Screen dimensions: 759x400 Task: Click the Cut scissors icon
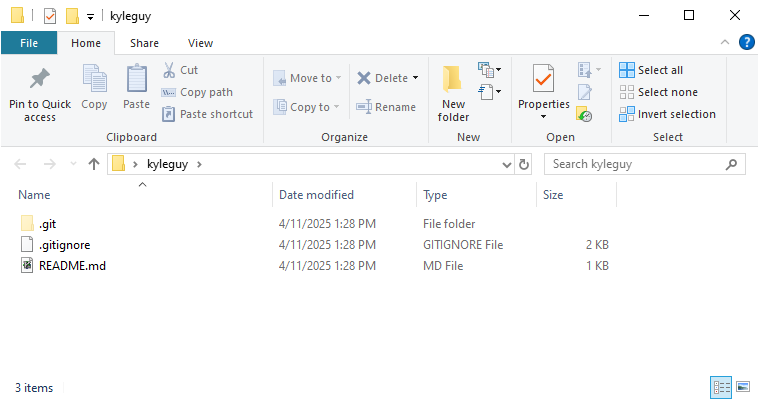(169, 70)
